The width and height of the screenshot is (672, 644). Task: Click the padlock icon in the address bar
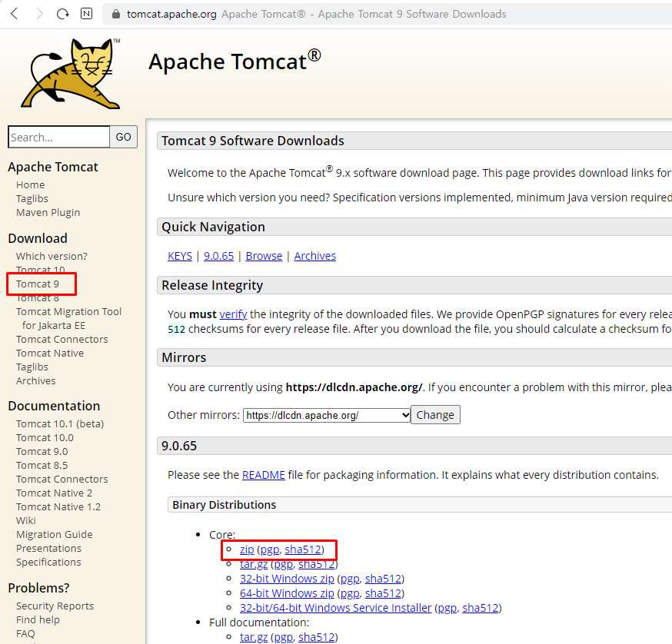click(115, 14)
